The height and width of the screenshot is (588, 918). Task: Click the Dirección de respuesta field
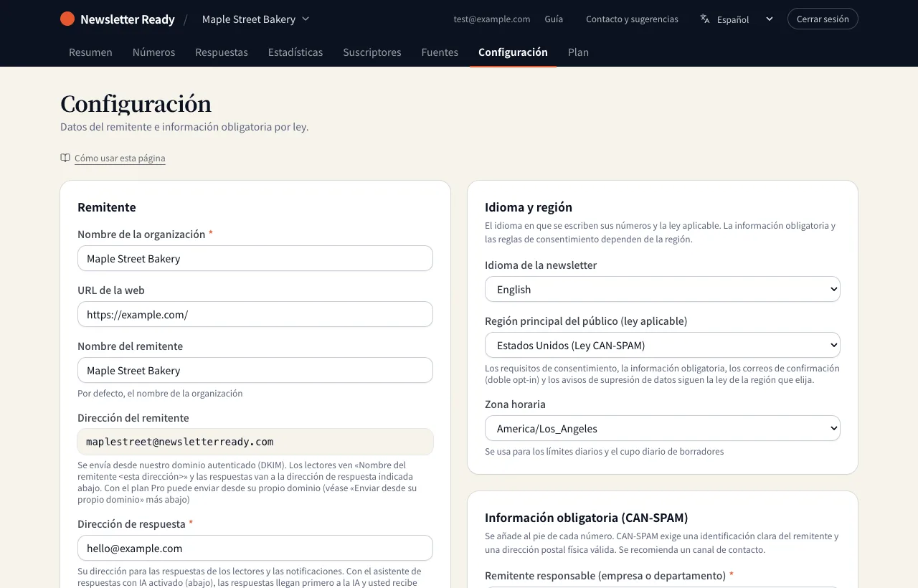(x=255, y=548)
